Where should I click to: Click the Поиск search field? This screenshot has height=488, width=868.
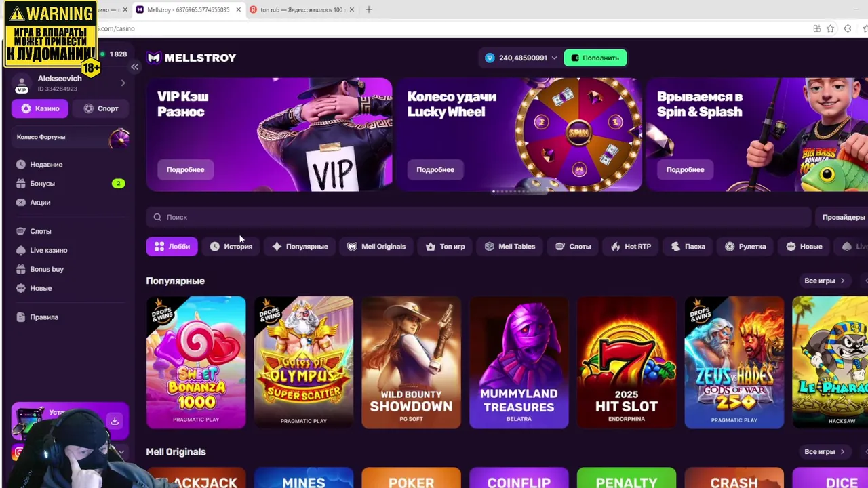(x=478, y=217)
